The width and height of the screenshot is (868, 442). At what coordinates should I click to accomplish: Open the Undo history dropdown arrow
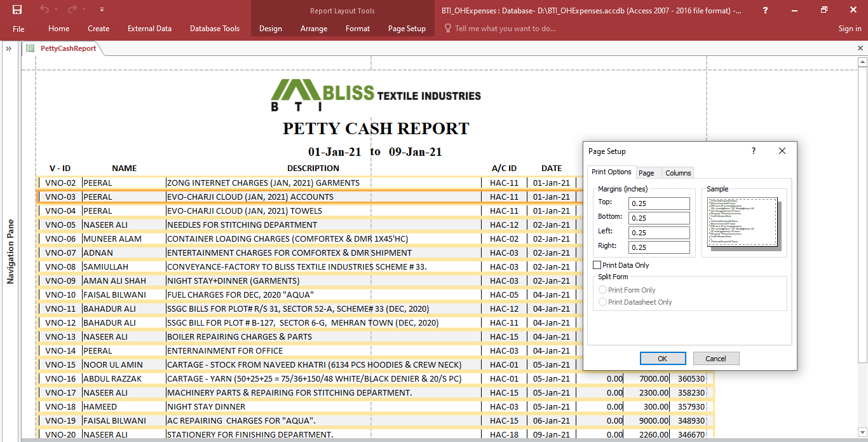click(x=56, y=10)
